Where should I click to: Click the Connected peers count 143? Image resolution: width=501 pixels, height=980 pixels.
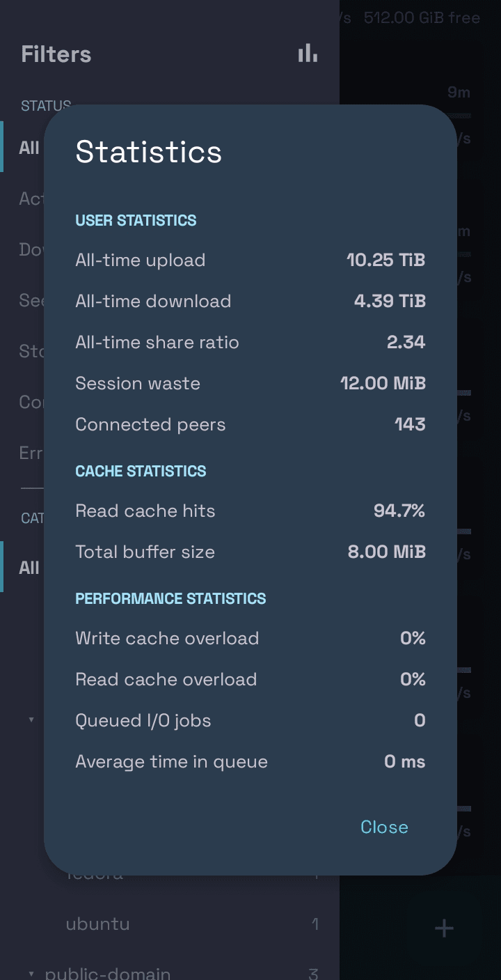point(410,425)
